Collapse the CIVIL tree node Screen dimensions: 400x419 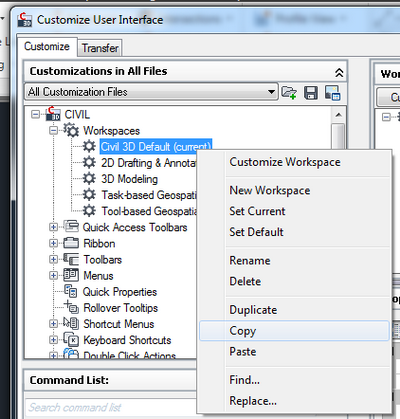[35, 114]
